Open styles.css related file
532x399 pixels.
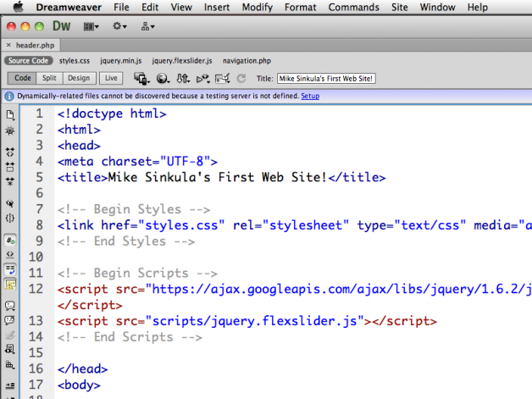75,61
